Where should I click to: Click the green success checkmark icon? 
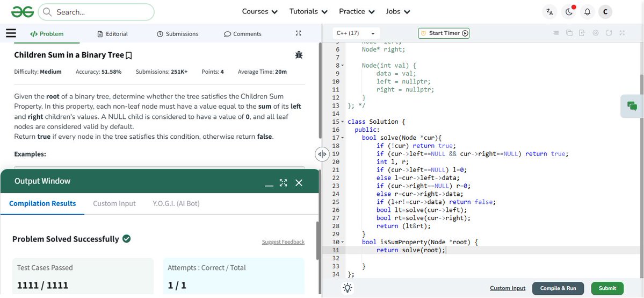127,239
